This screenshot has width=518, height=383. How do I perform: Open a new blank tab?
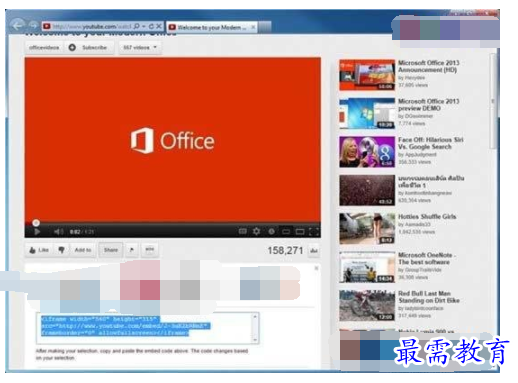pos(264,27)
